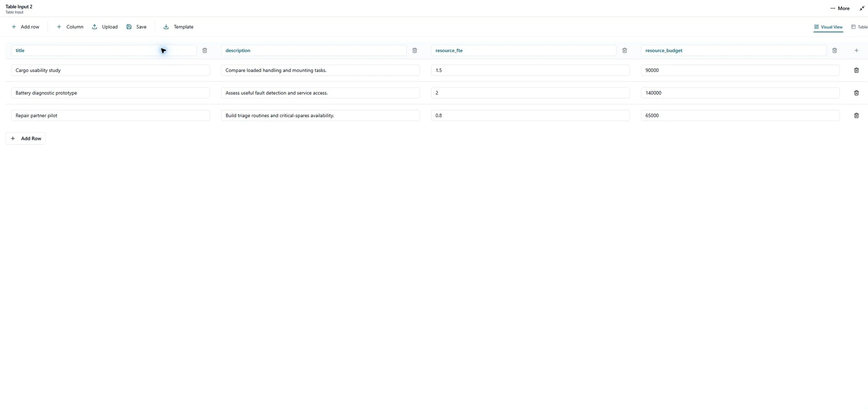Delete the Cargo usability study row
868x409 pixels.
click(856, 71)
